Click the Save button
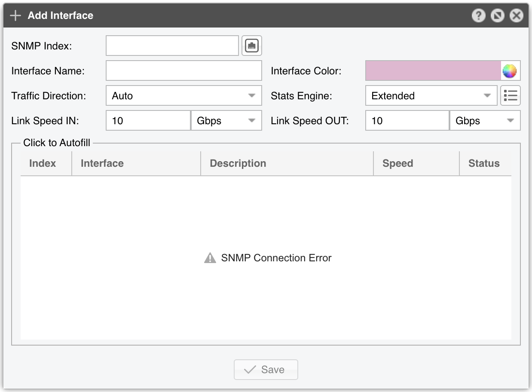 point(266,370)
